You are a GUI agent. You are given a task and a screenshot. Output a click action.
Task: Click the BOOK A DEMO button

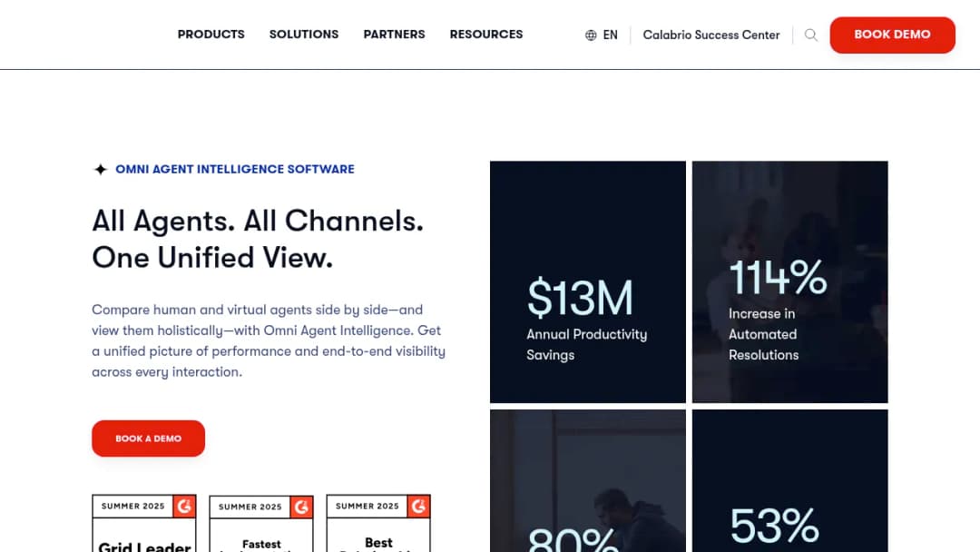[148, 439]
